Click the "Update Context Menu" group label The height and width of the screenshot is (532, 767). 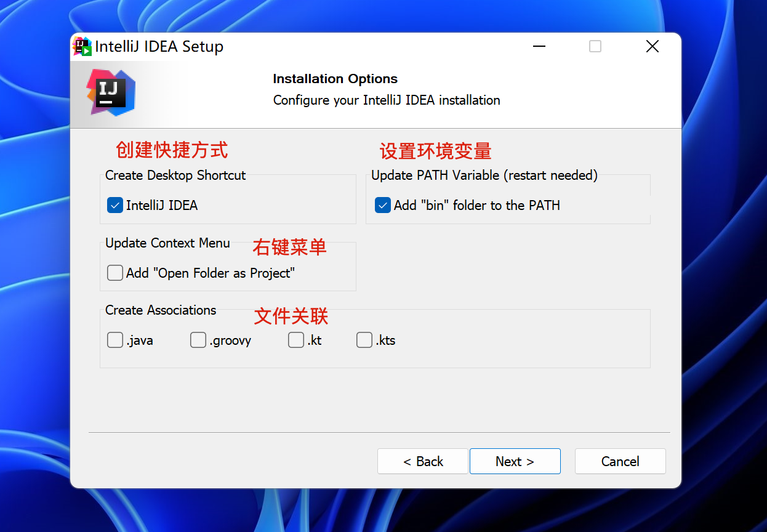[x=167, y=243]
